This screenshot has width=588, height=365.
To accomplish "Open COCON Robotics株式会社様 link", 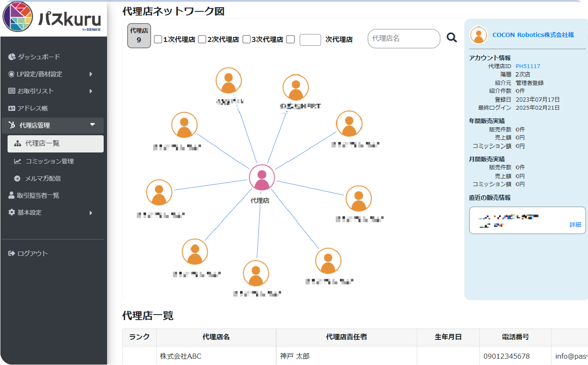I will [x=533, y=35].
